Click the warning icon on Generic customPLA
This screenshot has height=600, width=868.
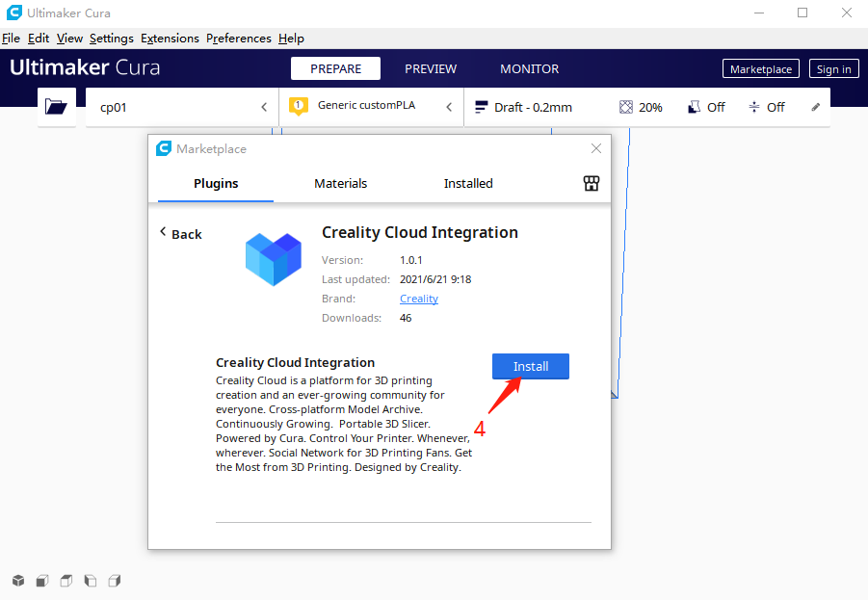[298, 106]
